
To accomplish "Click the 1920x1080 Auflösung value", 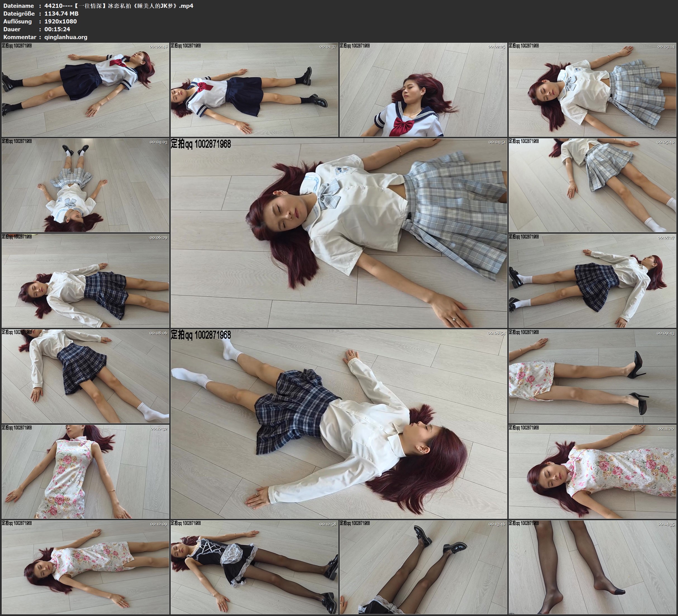I will point(61,22).
